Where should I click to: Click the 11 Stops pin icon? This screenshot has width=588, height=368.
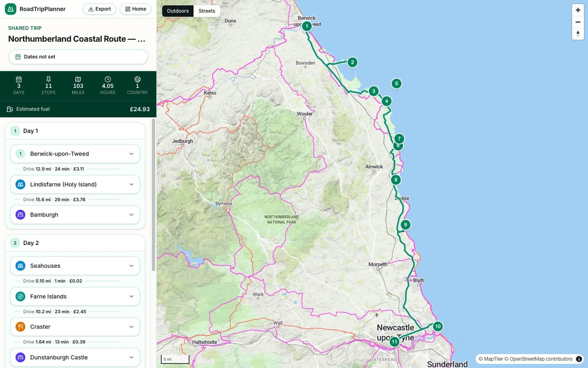(x=49, y=79)
